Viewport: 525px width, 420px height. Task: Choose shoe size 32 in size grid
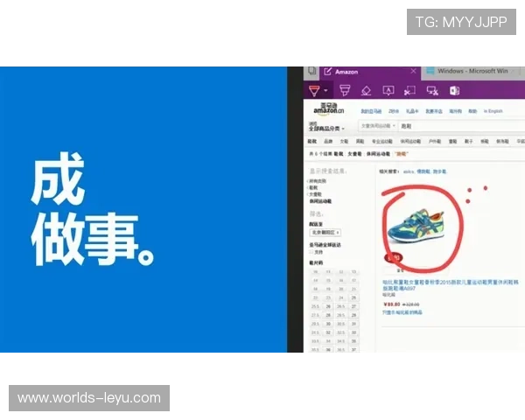(x=328, y=332)
